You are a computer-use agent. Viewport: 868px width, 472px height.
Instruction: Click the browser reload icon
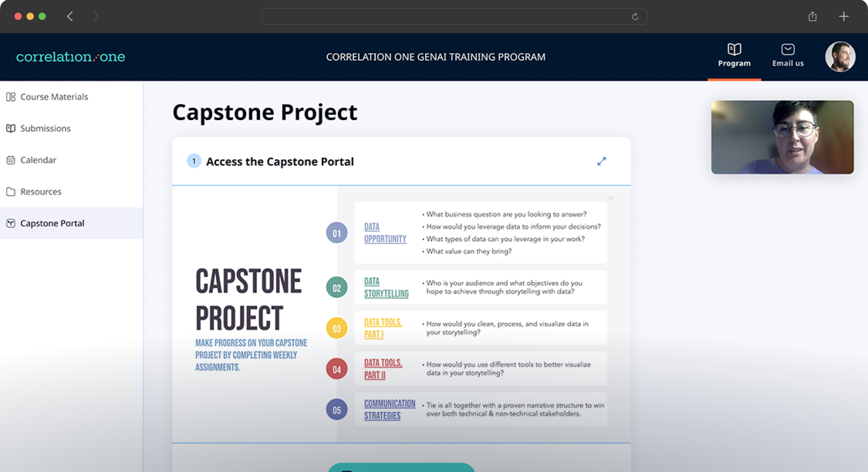click(x=635, y=16)
